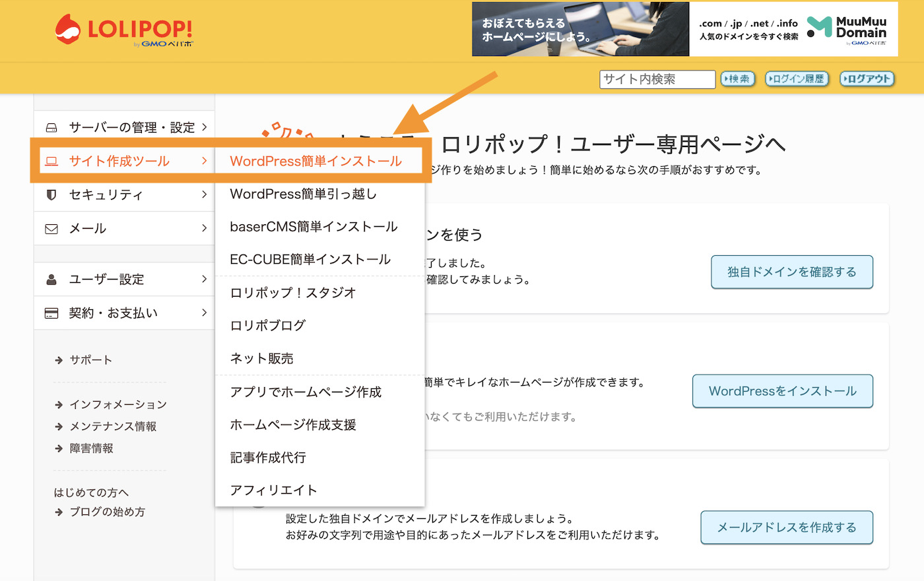Click the 検索 button

[737, 79]
